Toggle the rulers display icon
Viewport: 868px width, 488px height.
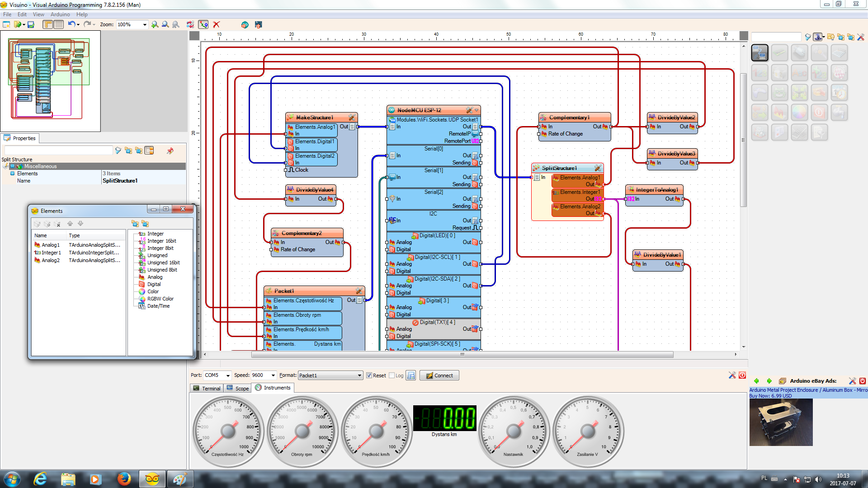pyautogui.click(x=48, y=24)
